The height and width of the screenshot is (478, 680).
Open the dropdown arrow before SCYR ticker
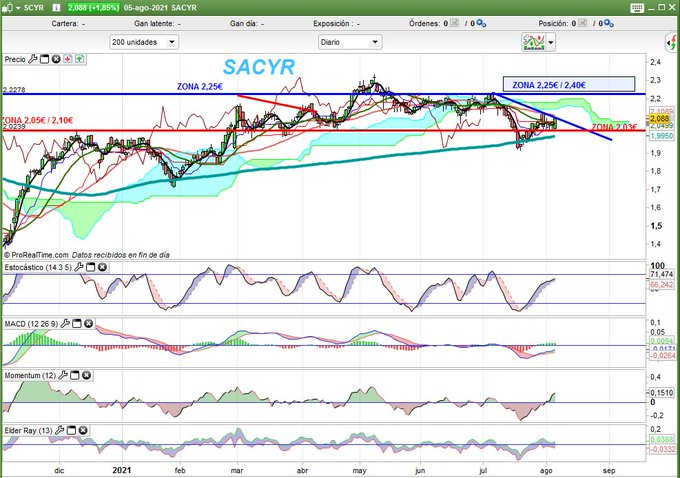point(18,8)
